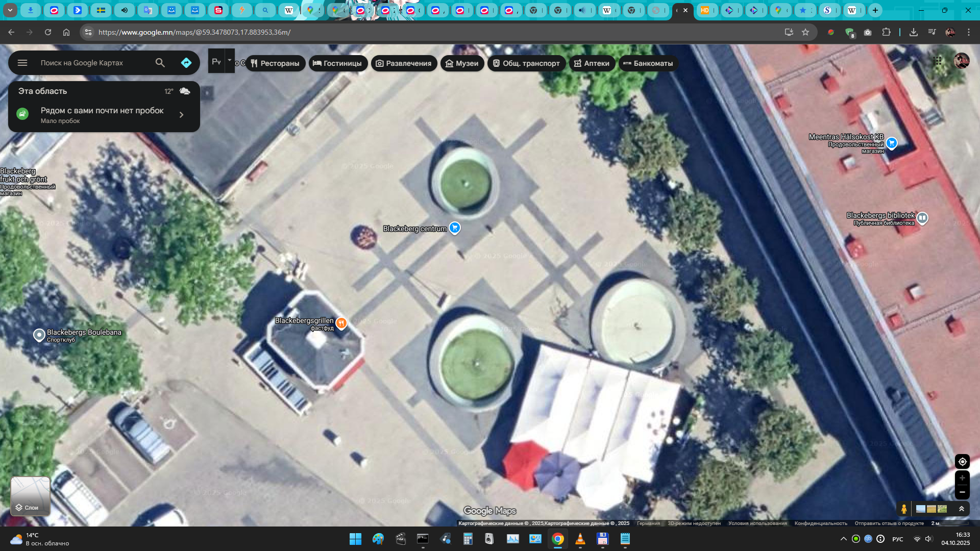Expand the imagery strip with double chevron
The width and height of the screenshot is (980, 551).
[x=962, y=509]
